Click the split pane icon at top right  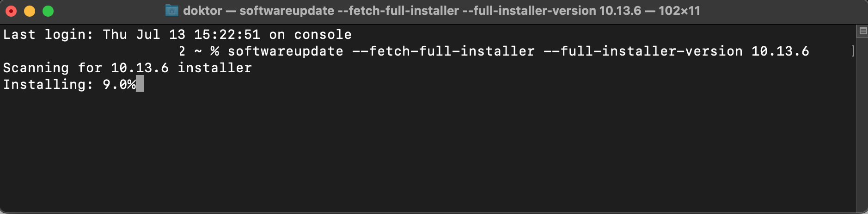coord(862,31)
